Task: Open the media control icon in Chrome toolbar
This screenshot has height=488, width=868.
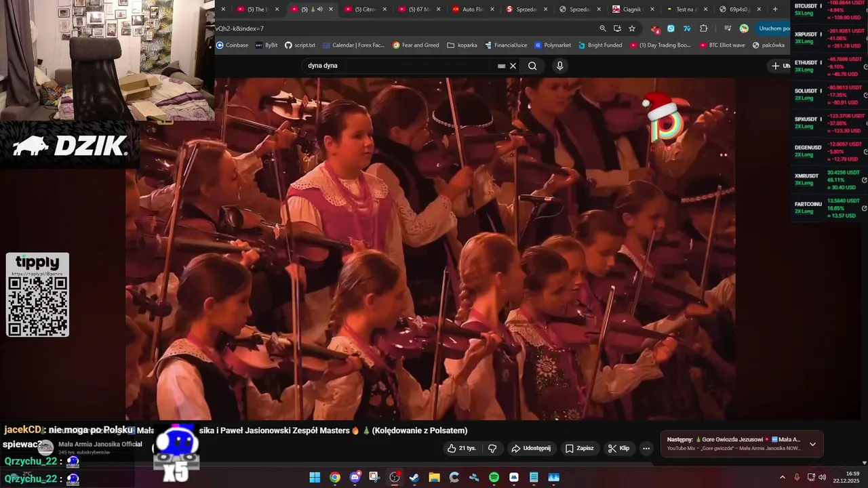Action: pyautogui.click(x=728, y=28)
